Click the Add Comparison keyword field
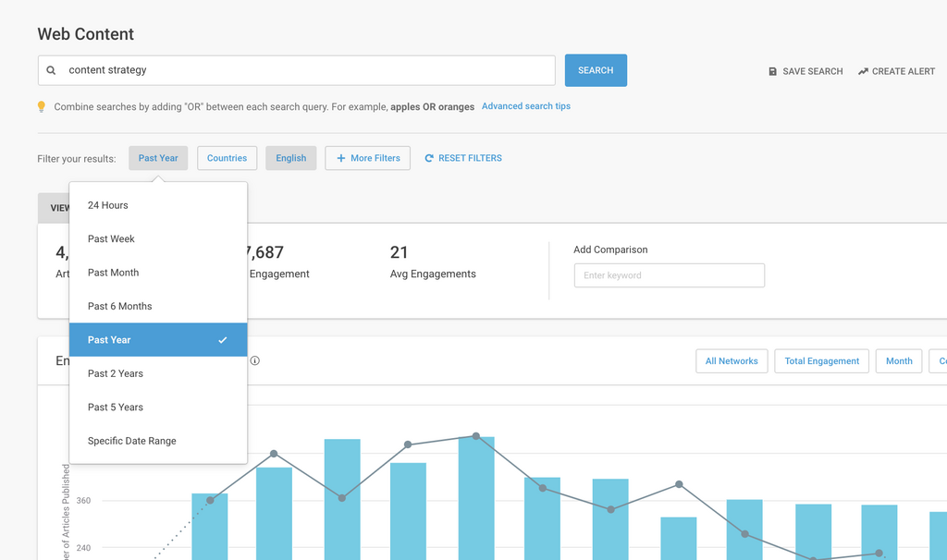Screen dimensions: 947x560 [x=669, y=275]
